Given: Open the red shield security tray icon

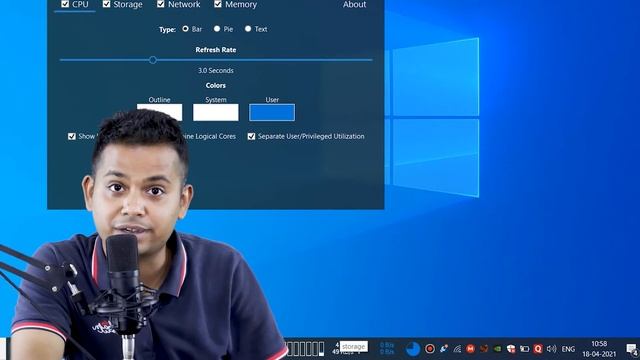Looking at the screenshot, I should pos(511,349).
